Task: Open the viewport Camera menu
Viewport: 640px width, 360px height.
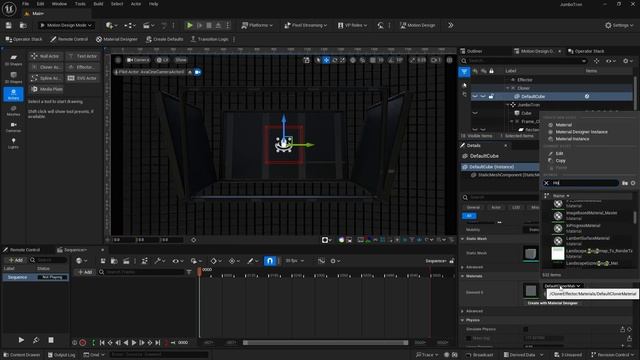Action: point(138,60)
